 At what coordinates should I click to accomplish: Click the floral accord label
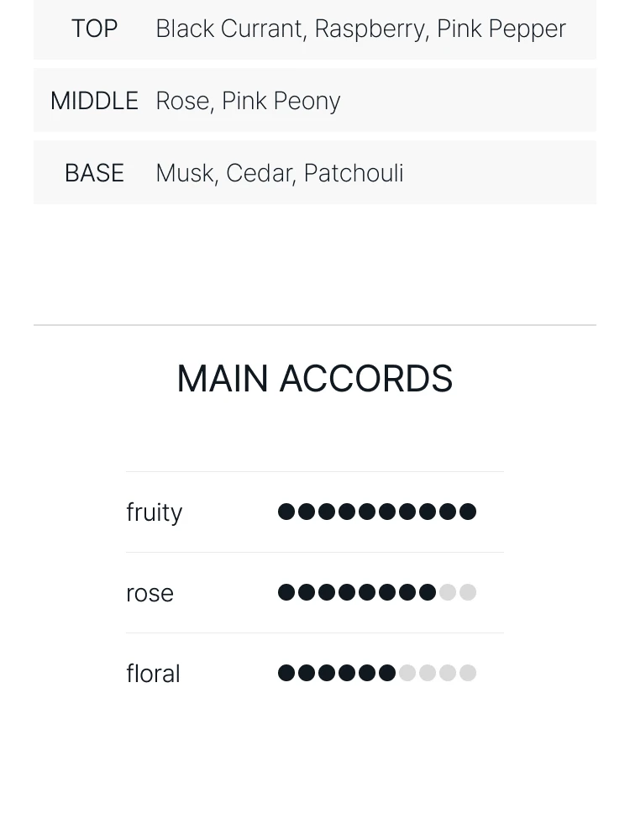pos(153,674)
